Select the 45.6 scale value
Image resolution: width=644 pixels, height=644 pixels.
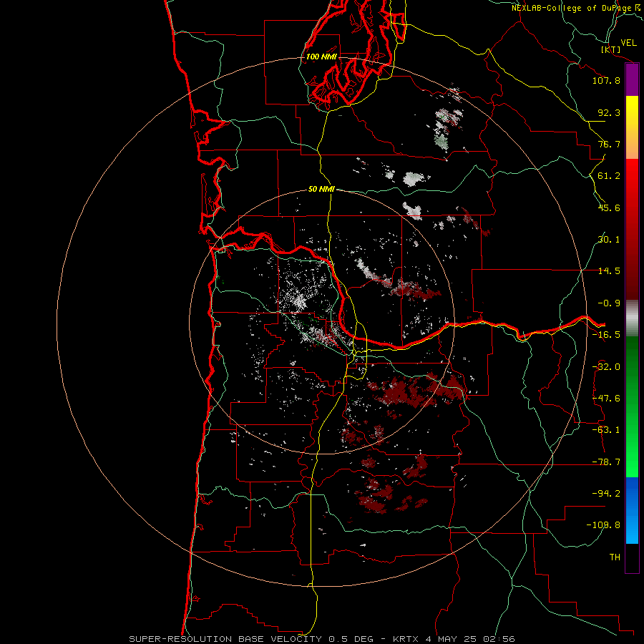pyautogui.click(x=609, y=208)
